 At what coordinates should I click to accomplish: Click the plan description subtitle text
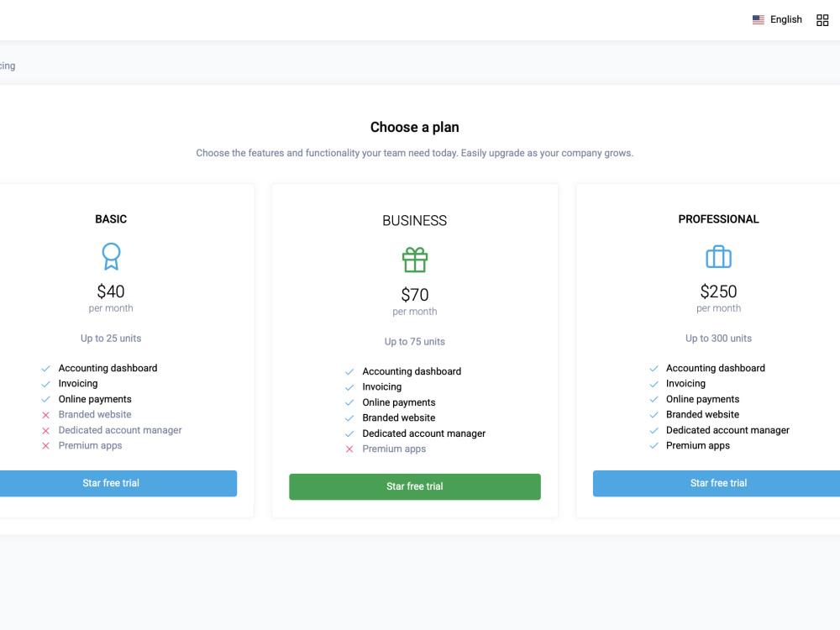[x=415, y=153]
